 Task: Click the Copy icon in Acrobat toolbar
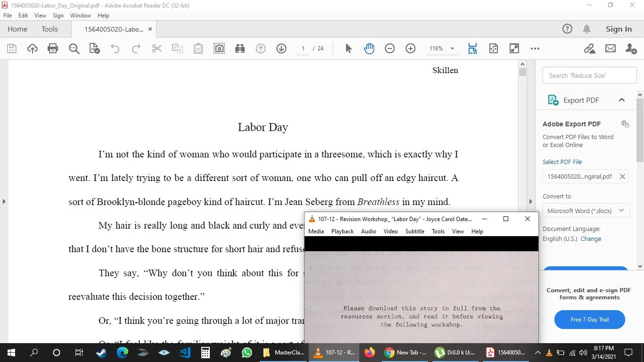[x=177, y=49]
